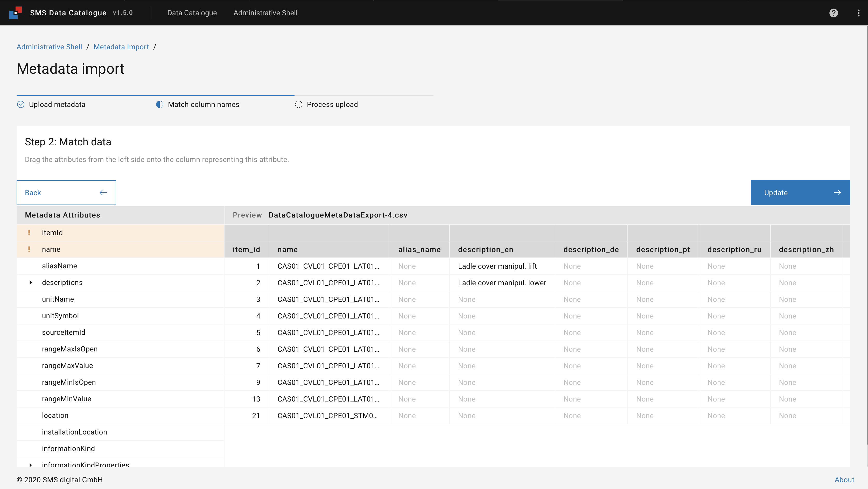Open the About link in footer

(844, 480)
